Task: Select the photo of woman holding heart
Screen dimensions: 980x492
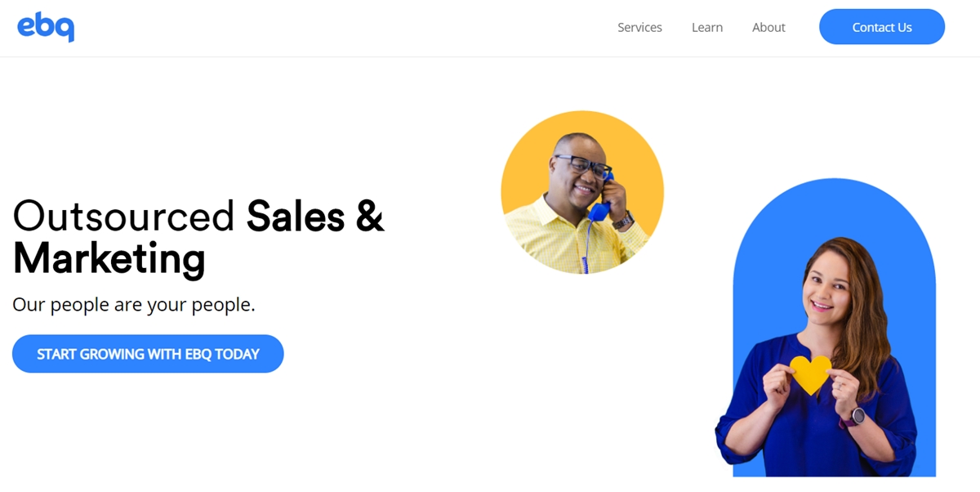Action: click(825, 327)
